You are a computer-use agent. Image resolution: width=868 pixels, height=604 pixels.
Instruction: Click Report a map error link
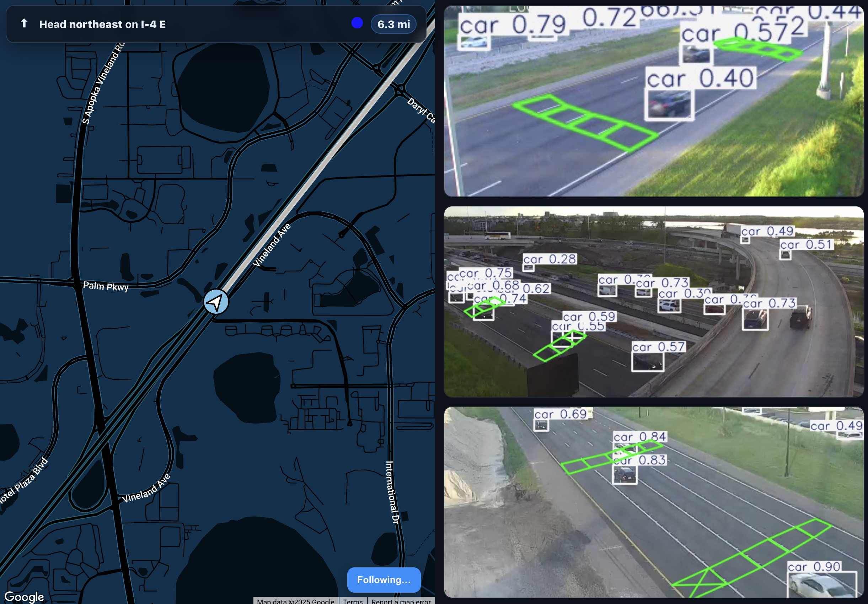tap(401, 600)
